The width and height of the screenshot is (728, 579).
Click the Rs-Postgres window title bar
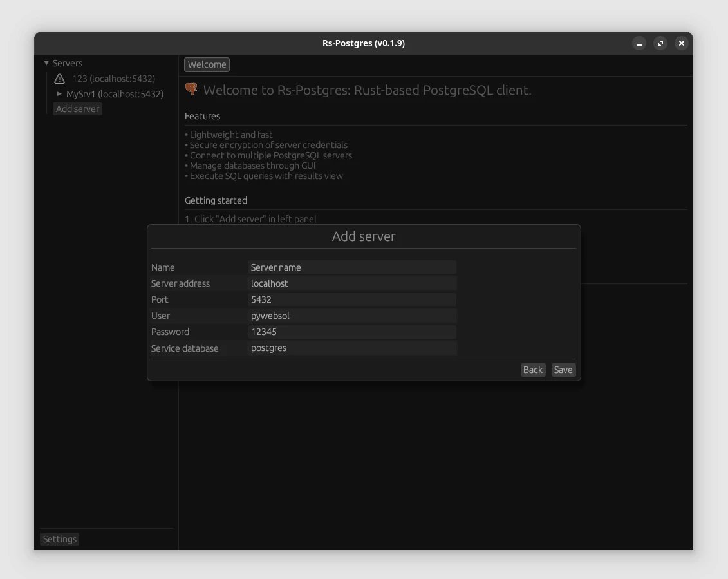click(x=364, y=43)
